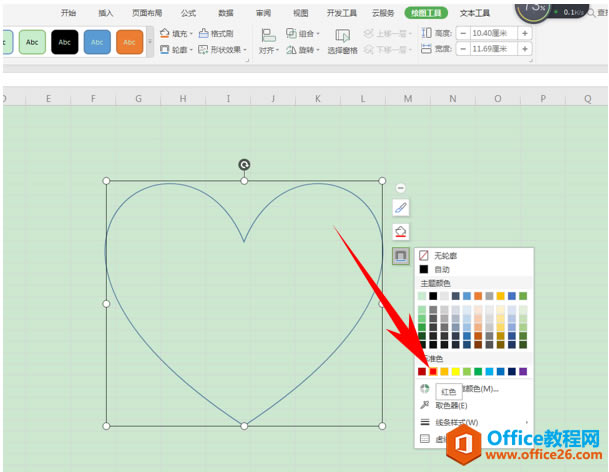The width and height of the screenshot is (609, 472).
Task: Open the 页面布局 tab
Action: 147,13
